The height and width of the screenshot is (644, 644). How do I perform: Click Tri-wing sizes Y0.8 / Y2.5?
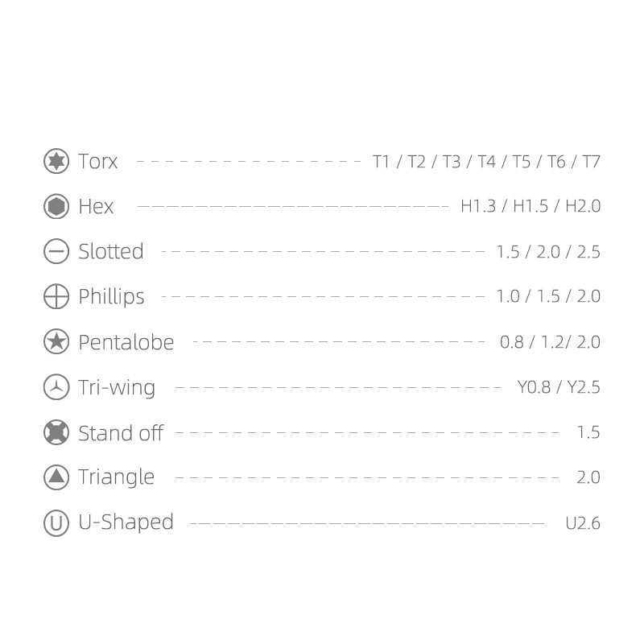pyautogui.click(x=559, y=388)
